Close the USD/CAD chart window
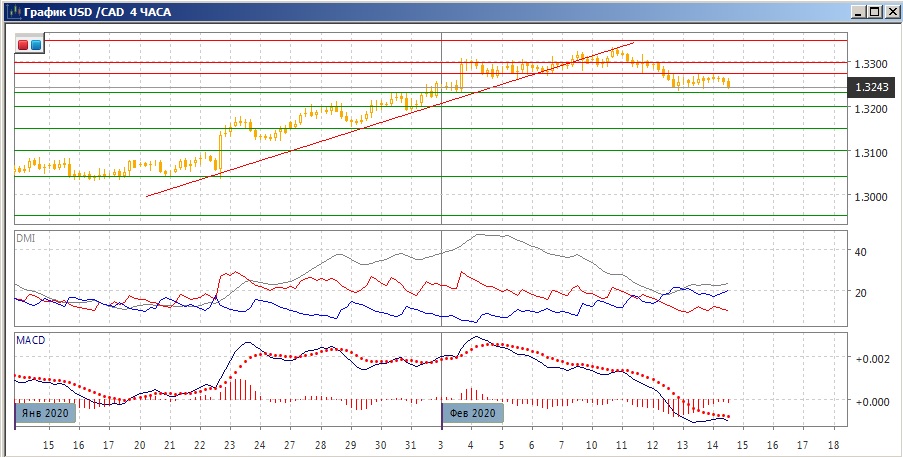The width and height of the screenshot is (903, 457). tap(890, 12)
